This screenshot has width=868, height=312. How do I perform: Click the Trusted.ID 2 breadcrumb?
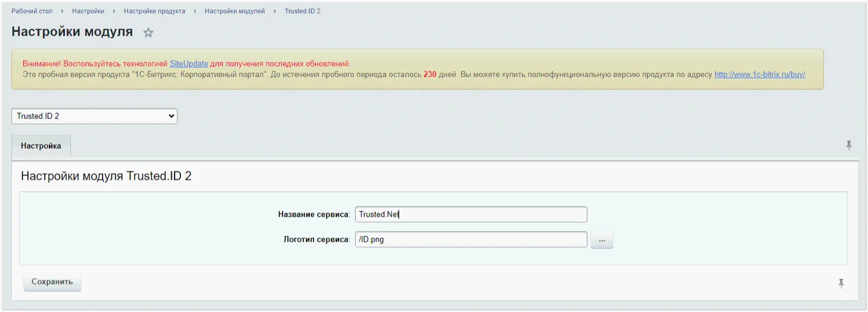tap(303, 11)
